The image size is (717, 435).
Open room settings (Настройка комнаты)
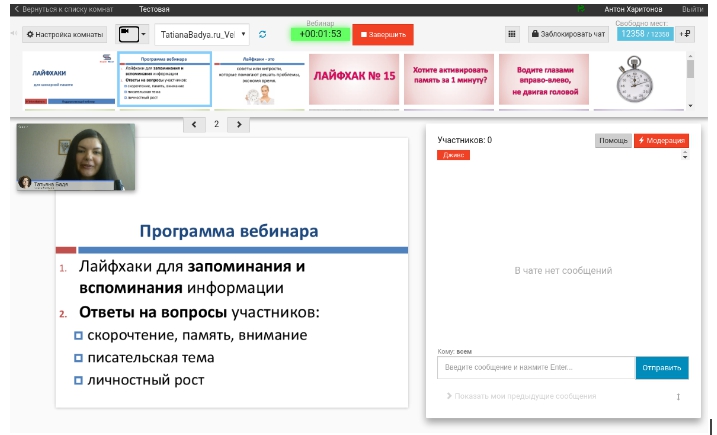click(64, 34)
